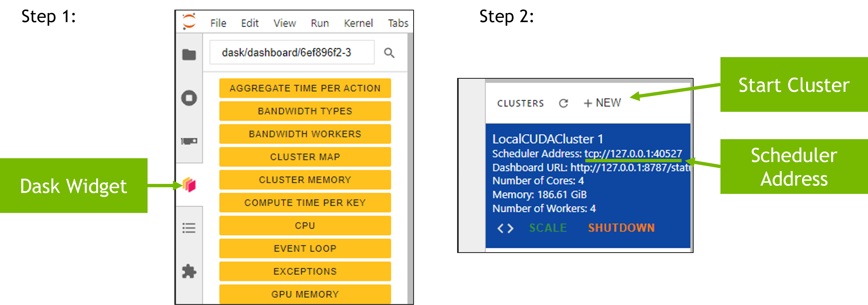
Task: Open the file browser folder icon
Action: click(189, 54)
